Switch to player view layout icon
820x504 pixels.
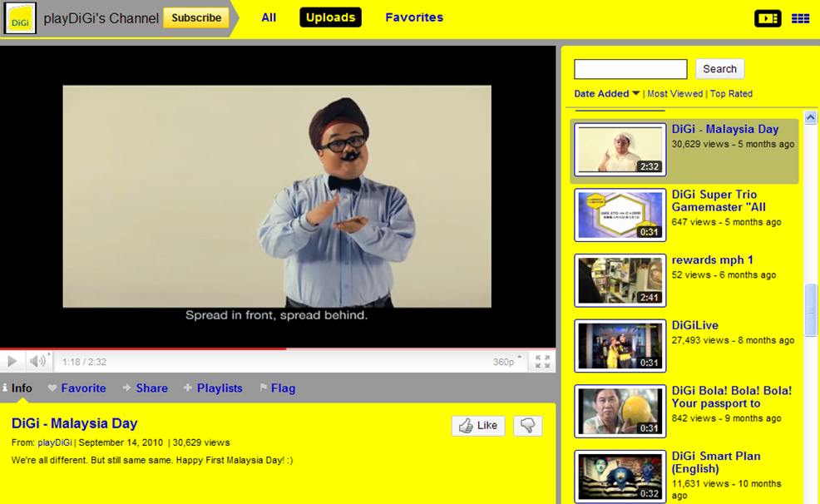pos(767,18)
